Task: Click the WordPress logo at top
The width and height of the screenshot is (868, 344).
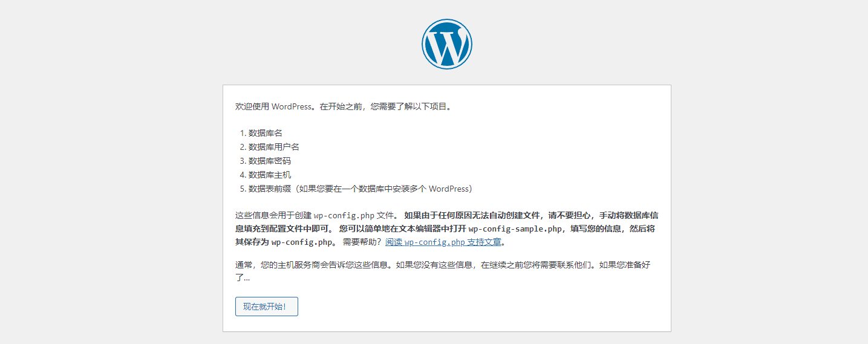Action: pyautogui.click(x=447, y=44)
